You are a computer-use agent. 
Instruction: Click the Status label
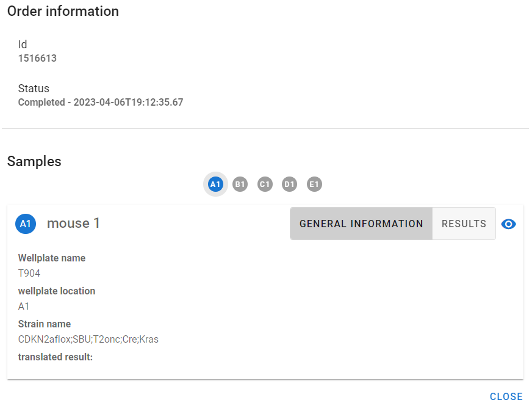coord(34,89)
